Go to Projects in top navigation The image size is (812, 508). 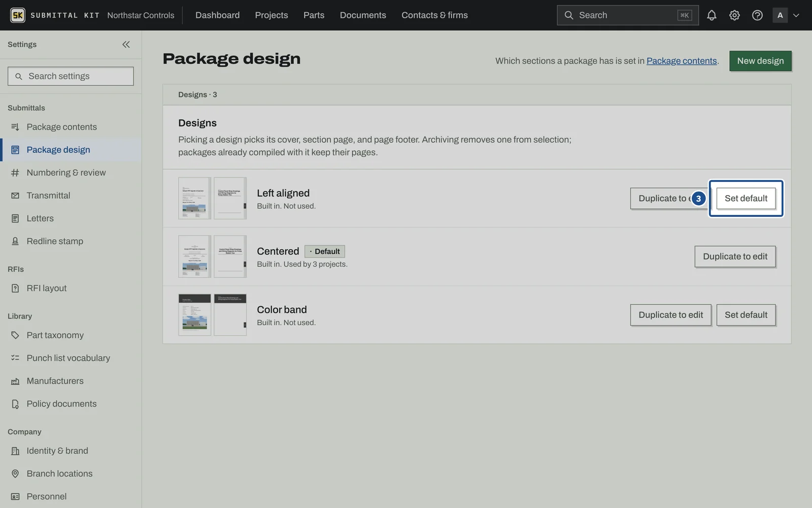point(272,15)
